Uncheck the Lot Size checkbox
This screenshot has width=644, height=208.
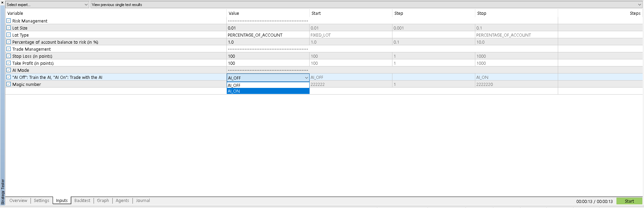coord(9,28)
